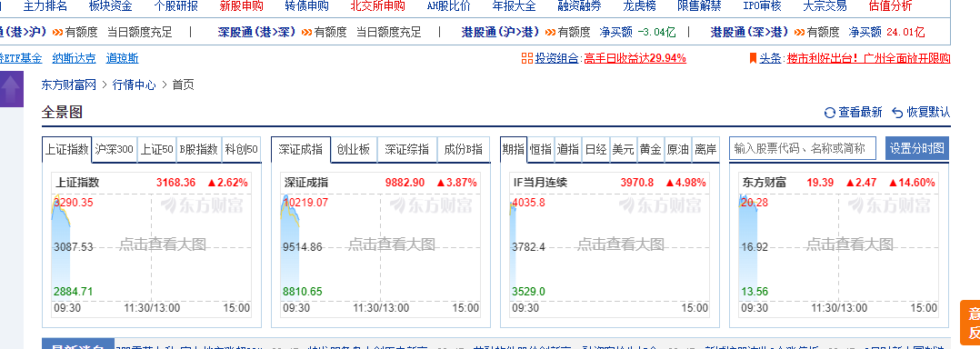Click the 深证成指 chart title text
This screenshot has height=349, width=980.
(306, 183)
